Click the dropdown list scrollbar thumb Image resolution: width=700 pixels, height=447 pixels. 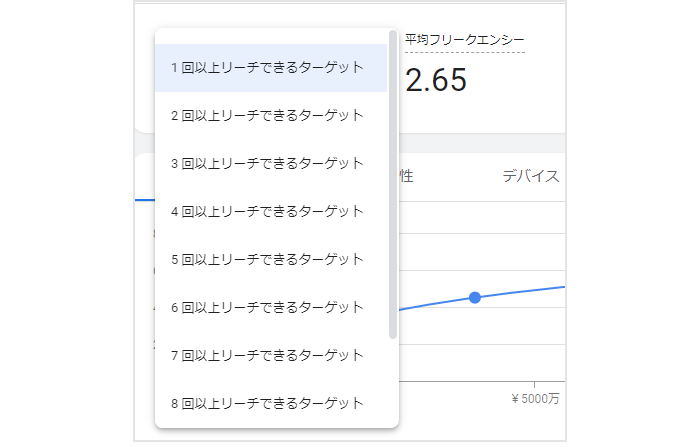pos(393,184)
